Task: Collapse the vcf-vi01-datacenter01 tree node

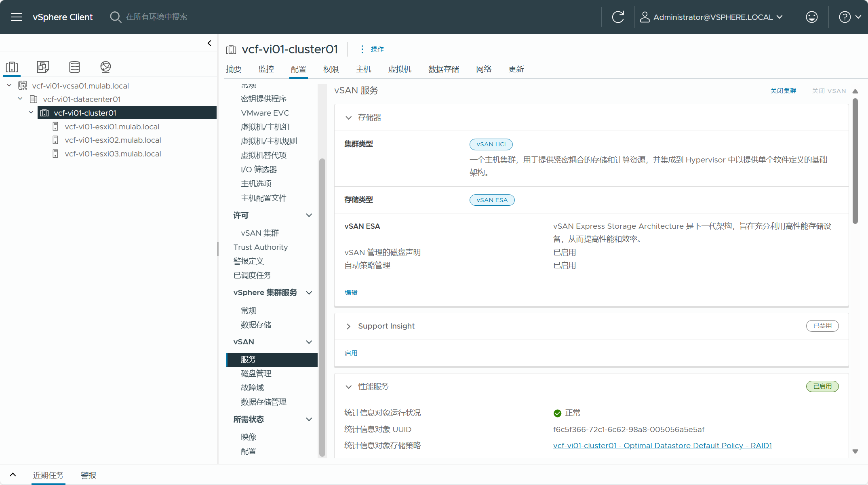Action: click(20, 99)
